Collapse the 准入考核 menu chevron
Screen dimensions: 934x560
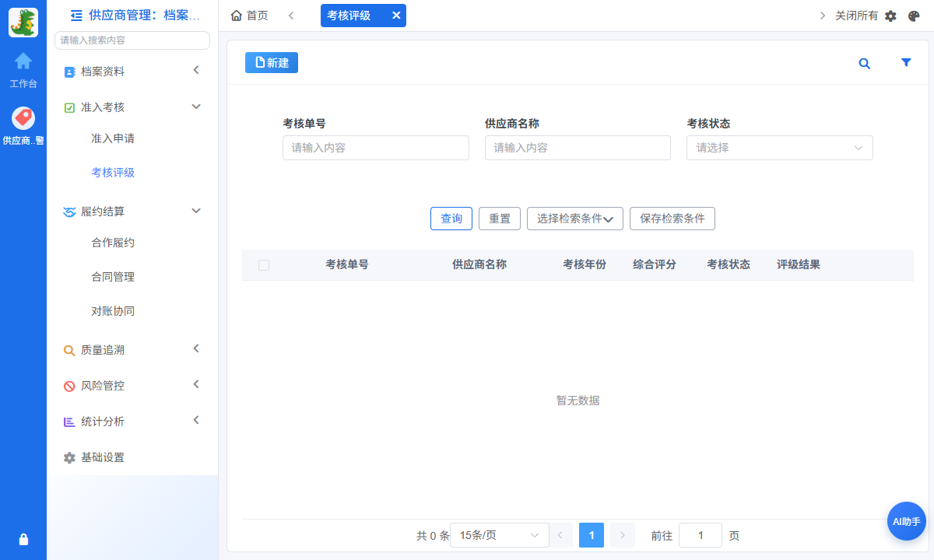pos(196,107)
